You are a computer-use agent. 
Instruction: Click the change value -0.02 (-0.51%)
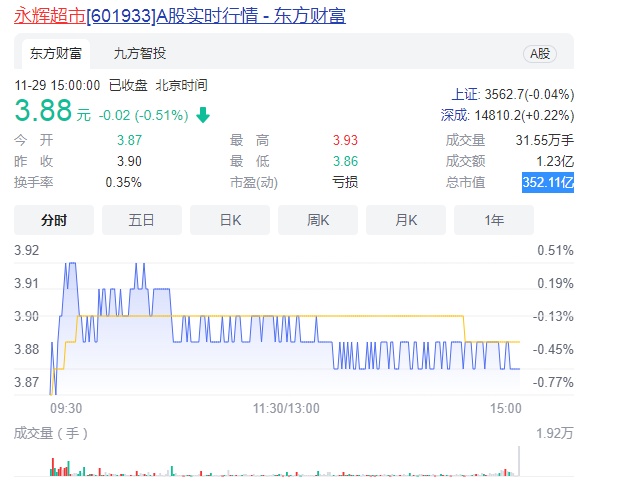143,115
